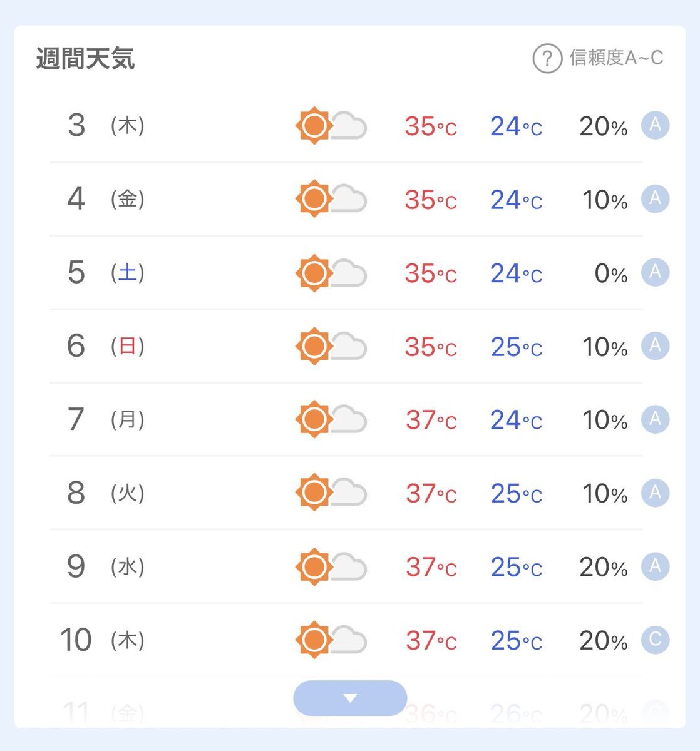Screen dimensions: 700x751
Task: Select the 20% rain chance on the 9th
Action: tap(604, 567)
